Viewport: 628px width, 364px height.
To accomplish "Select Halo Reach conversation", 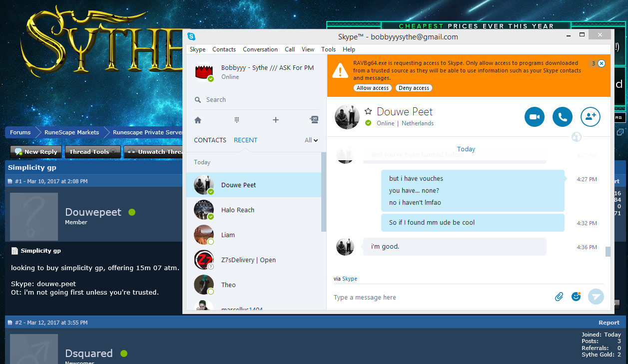I will click(254, 210).
